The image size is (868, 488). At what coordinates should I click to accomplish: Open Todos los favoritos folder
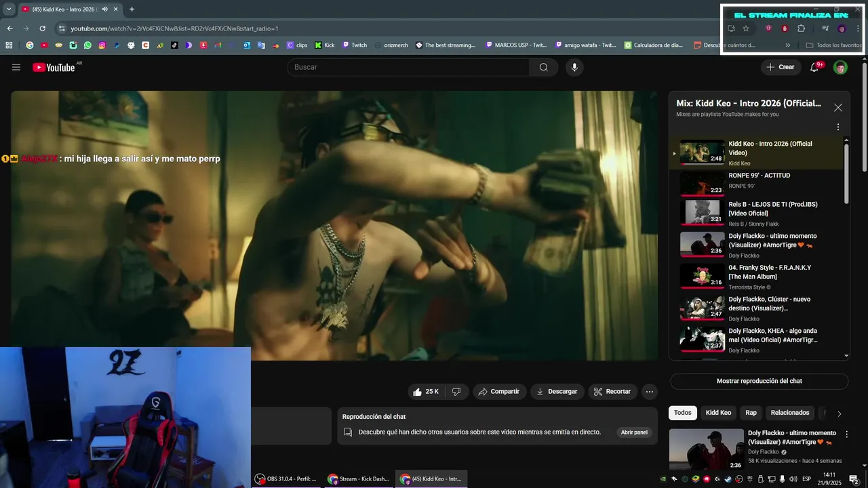pos(833,45)
